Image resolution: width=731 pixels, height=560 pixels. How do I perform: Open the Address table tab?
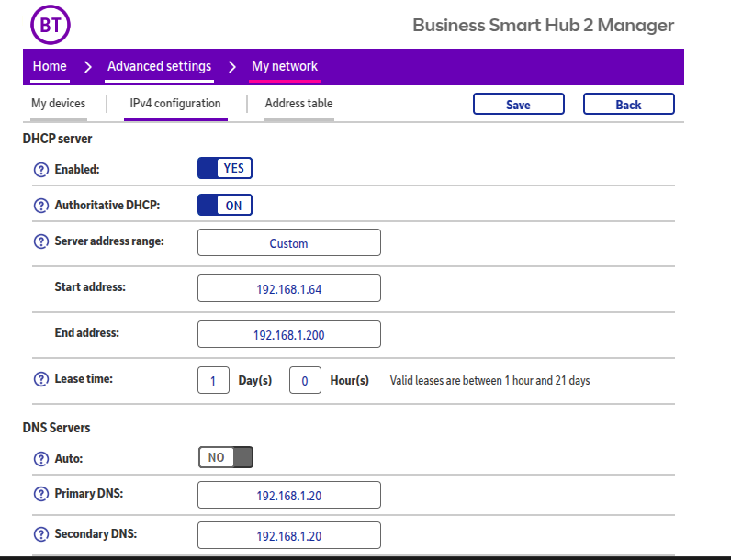[x=298, y=104]
